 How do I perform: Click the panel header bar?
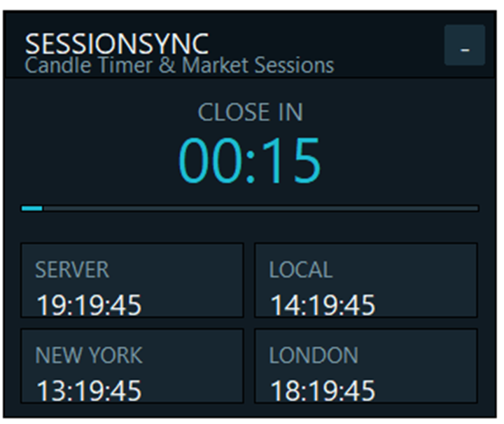point(250,45)
